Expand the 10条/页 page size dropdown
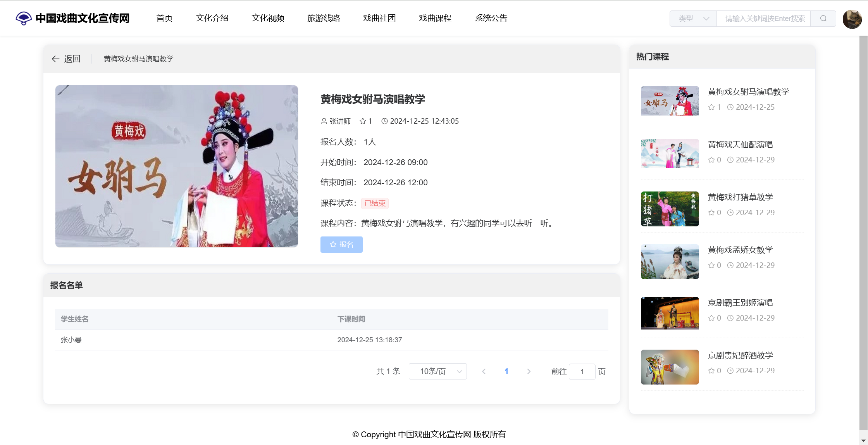This screenshot has height=445, width=868. (x=437, y=371)
